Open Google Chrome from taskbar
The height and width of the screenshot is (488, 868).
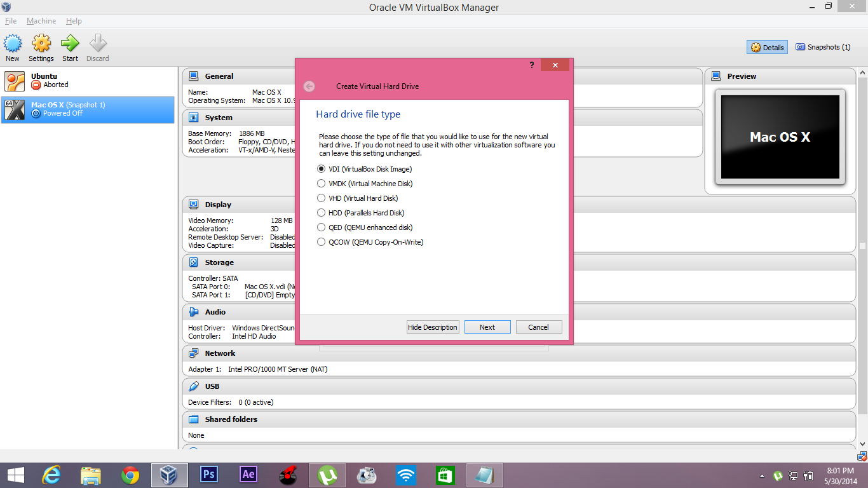click(x=130, y=475)
